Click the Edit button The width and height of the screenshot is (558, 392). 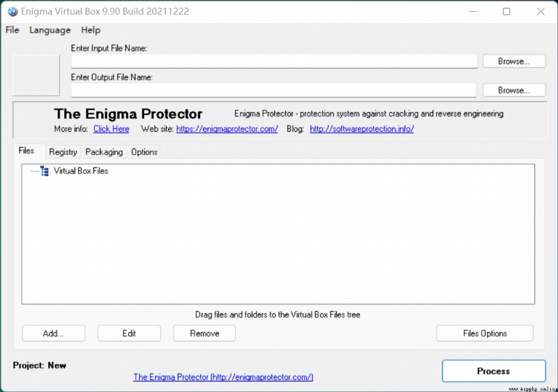[x=129, y=333]
